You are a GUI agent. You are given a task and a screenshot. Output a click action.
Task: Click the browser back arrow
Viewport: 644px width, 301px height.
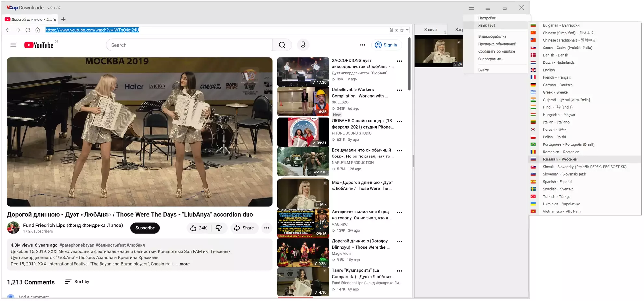[8, 30]
